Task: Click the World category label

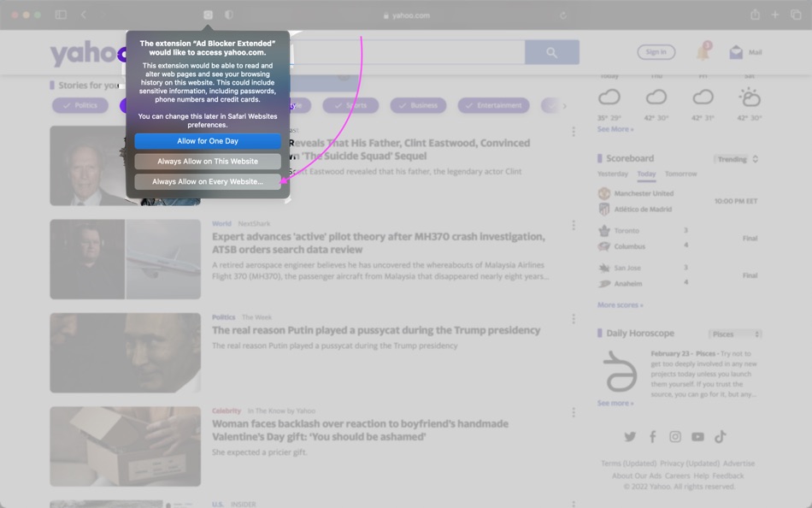Action: 221,223
